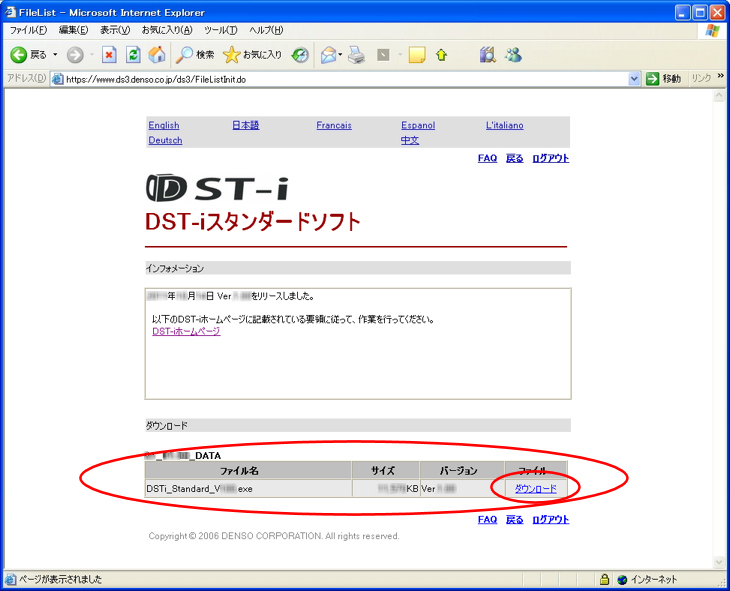Click the Mail envelope toolbar icon

pos(328,55)
